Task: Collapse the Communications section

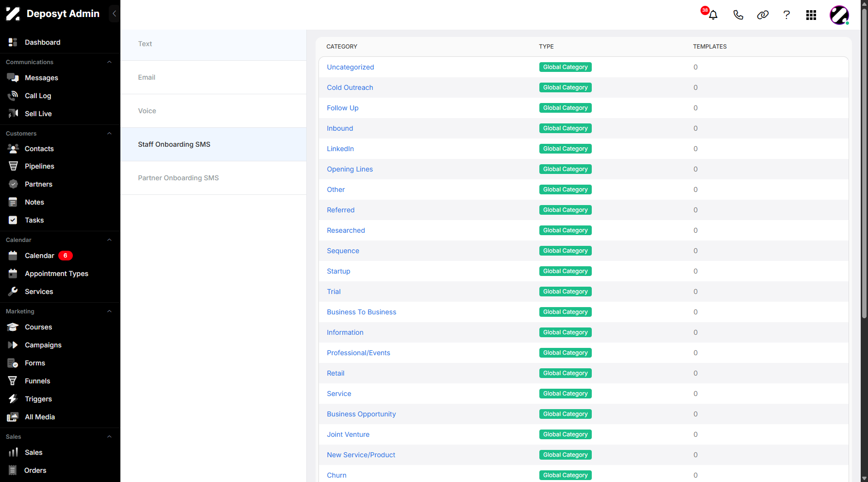Action: tap(109, 62)
